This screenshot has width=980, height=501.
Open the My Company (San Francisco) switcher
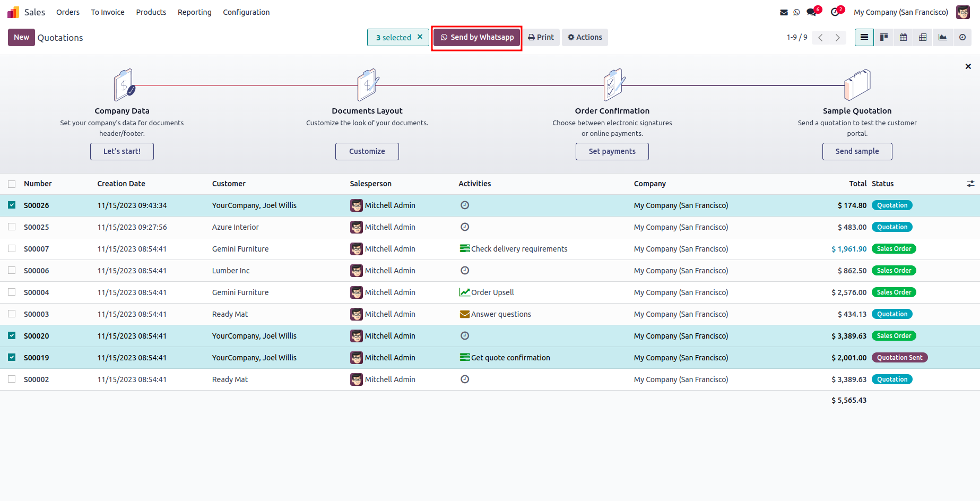point(901,12)
